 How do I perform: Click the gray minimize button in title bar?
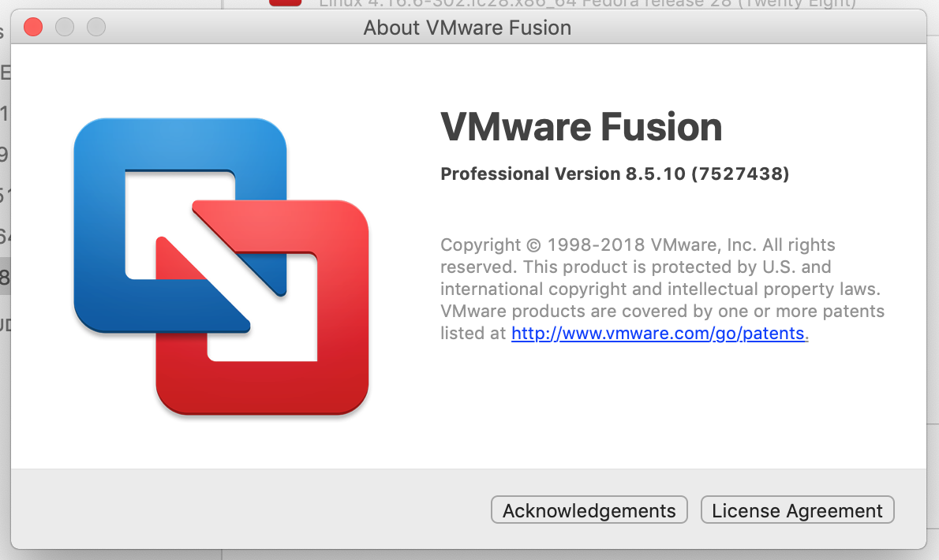coord(65,27)
